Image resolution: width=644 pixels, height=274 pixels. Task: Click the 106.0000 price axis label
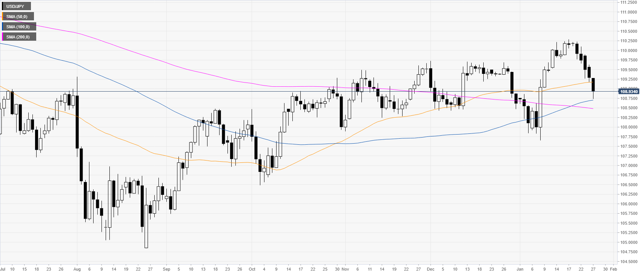pyautogui.click(x=629, y=204)
